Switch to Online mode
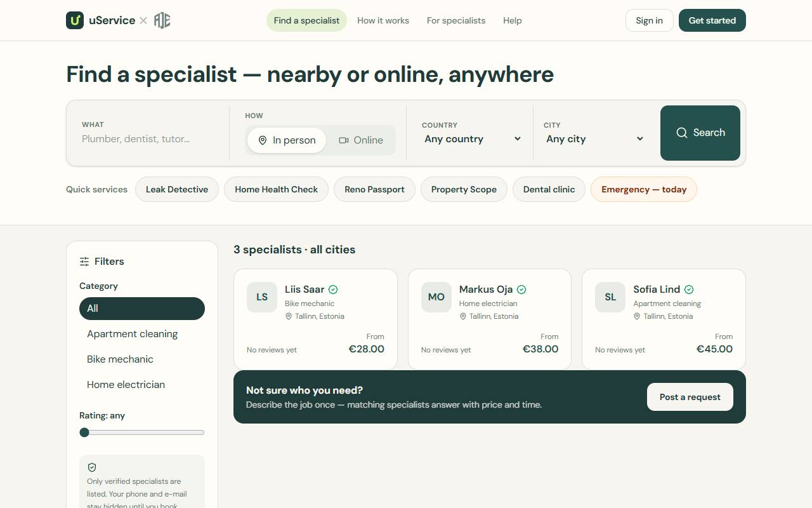Viewport: 812px width, 508px height. [x=361, y=140]
